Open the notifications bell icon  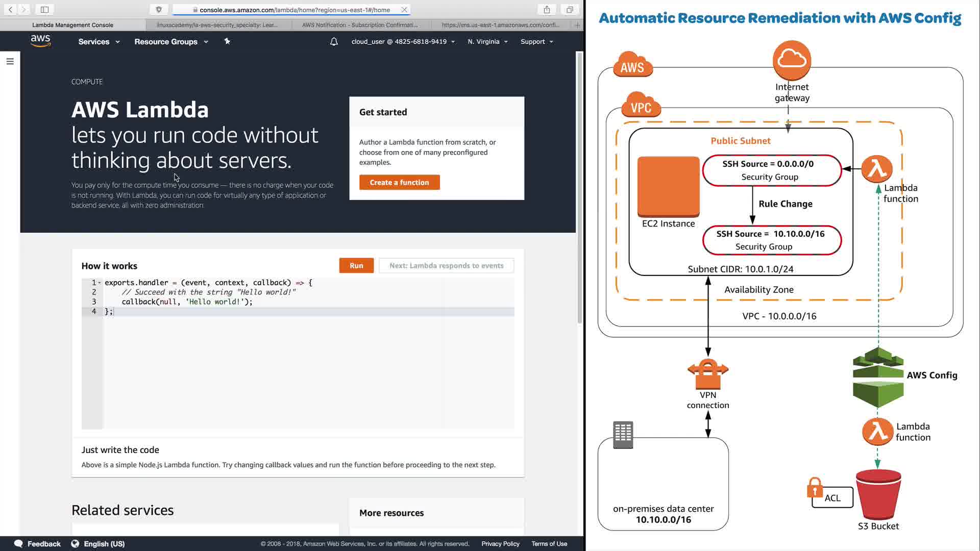(334, 42)
